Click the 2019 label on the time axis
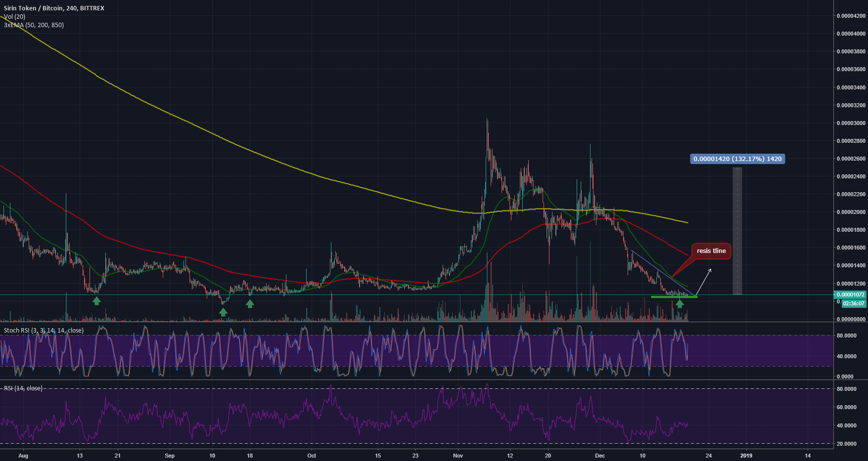The width and height of the screenshot is (868, 461). [746, 456]
